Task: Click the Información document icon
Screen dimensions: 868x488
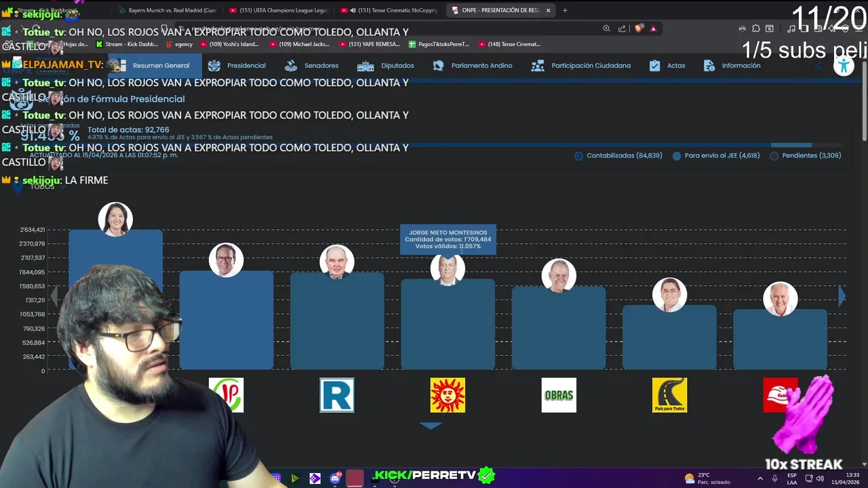Action: pyautogui.click(x=709, y=66)
